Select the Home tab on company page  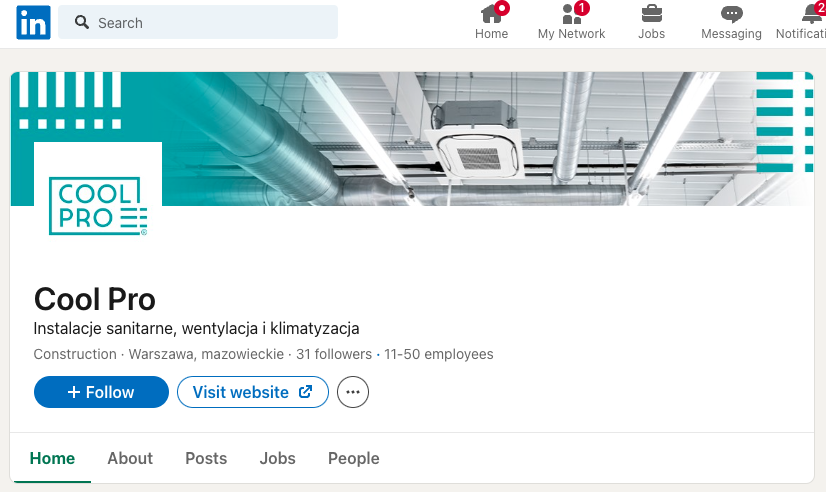tap(52, 458)
